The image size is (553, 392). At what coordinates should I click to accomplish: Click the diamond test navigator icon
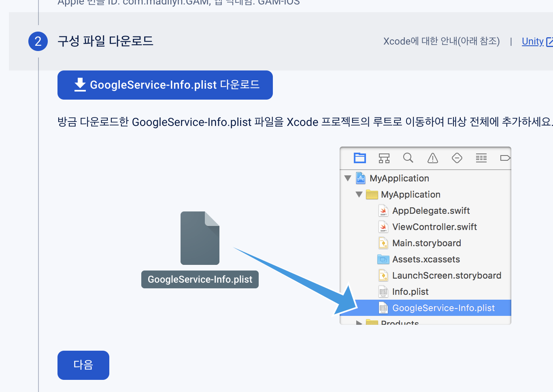point(457,158)
